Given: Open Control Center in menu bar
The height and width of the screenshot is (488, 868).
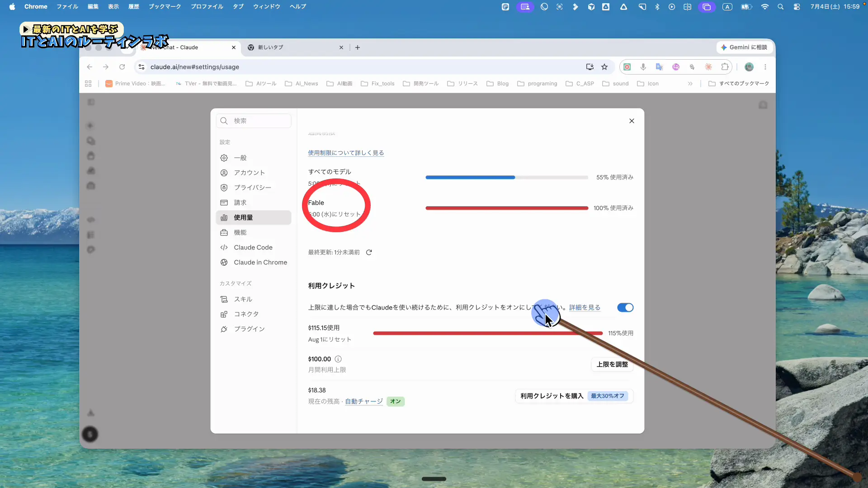Looking at the screenshot, I should coord(797,7).
